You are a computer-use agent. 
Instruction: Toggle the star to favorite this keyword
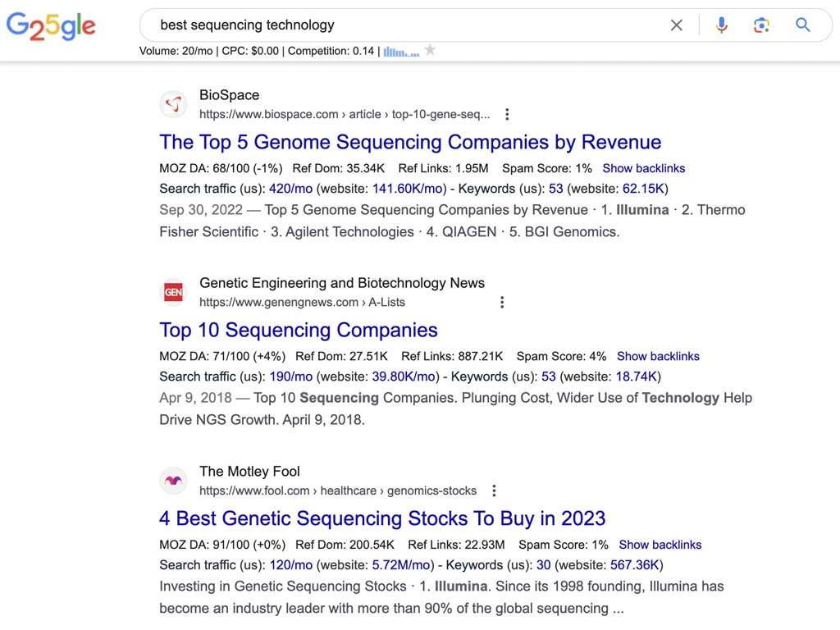(x=430, y=49)
